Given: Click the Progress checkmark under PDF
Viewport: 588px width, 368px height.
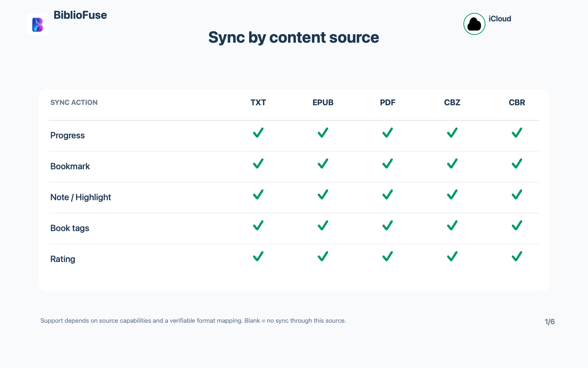Looking at the screenshot, I should (x=388, y=132).
